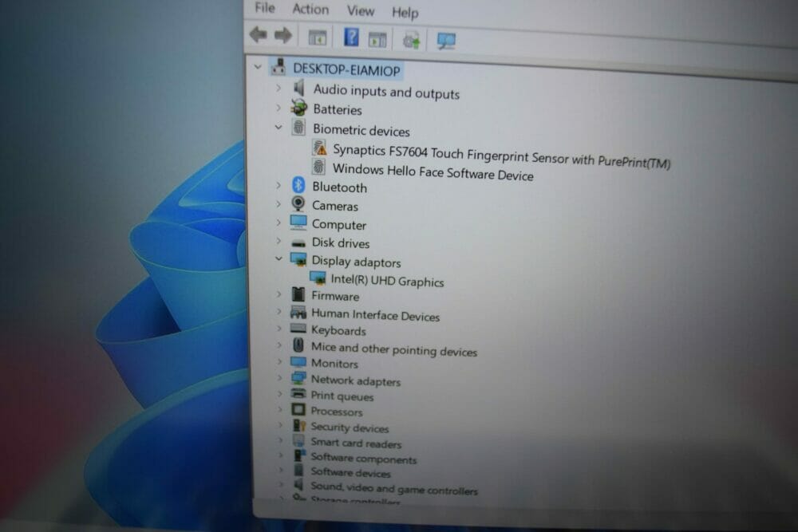Open the View menu
The width and height of the screenshot is (798, 532).
click(361, 10)
